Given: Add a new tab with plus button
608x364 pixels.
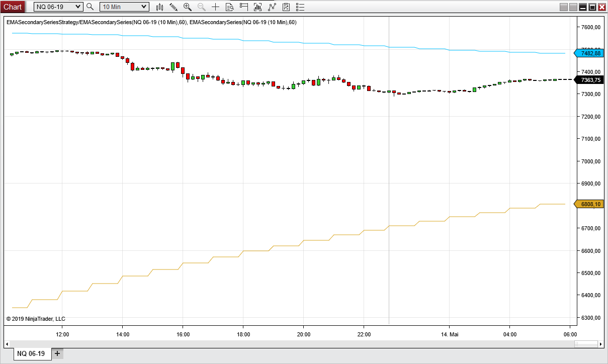Looking at the screenshot, I should [x=57, y=353].
